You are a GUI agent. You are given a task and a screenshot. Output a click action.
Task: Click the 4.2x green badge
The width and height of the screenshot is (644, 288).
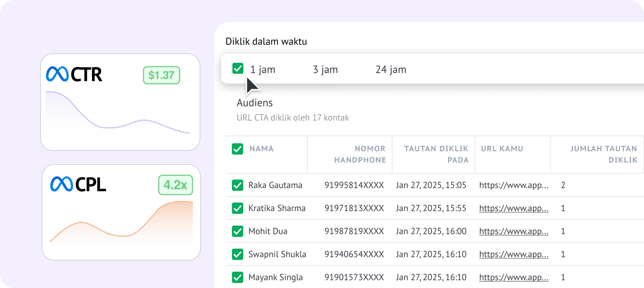[175, 185]
